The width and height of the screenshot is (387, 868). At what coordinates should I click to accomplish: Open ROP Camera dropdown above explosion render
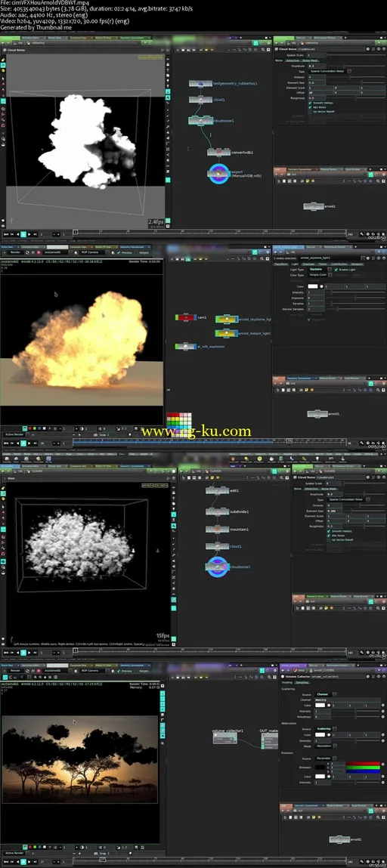click(93, 252)
